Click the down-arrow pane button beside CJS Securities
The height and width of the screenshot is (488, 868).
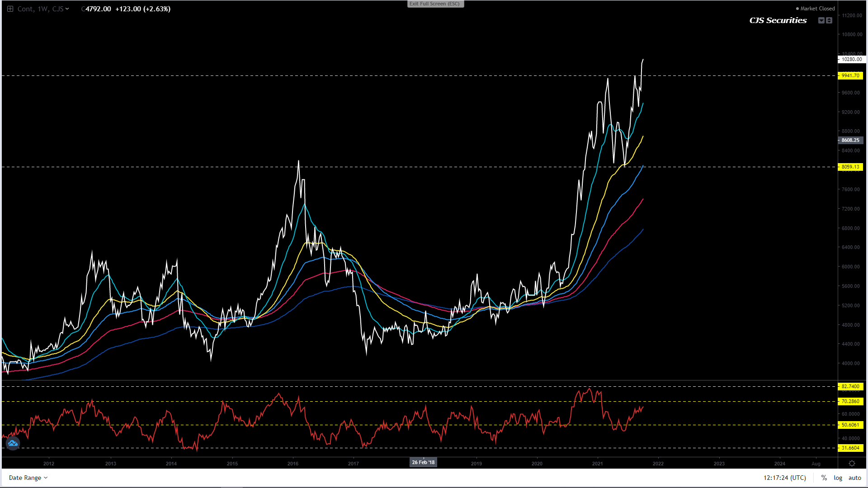821,20
